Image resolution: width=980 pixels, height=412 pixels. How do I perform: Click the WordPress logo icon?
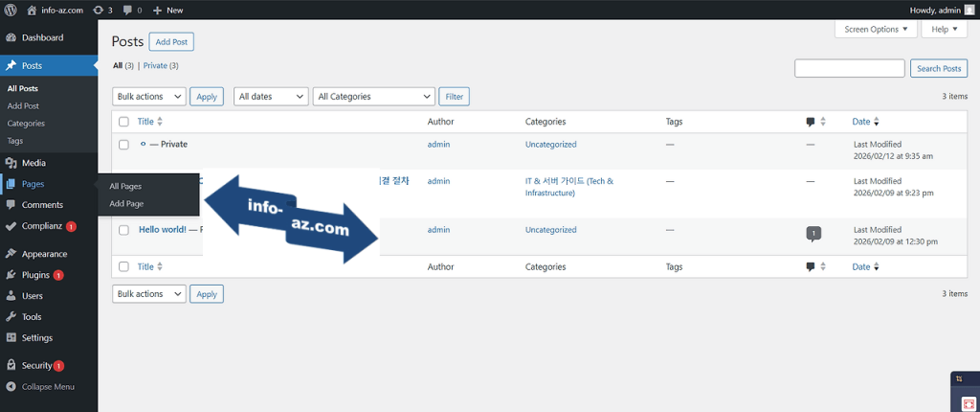[11, 10]
